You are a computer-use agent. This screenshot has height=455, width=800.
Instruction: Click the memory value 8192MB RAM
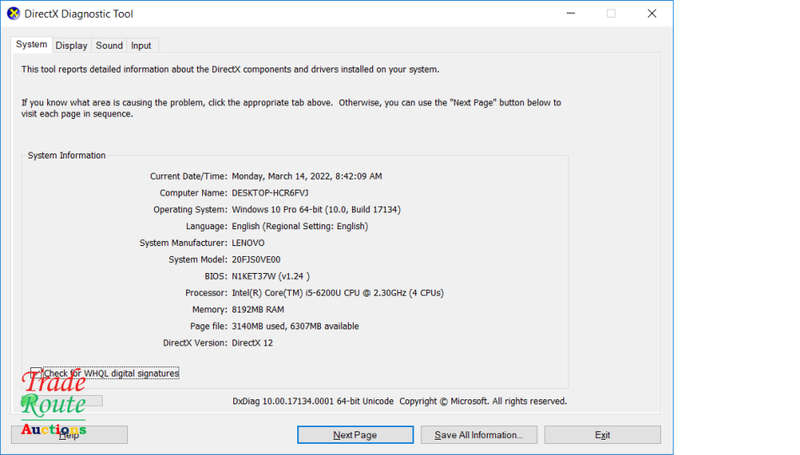[258, 310]
